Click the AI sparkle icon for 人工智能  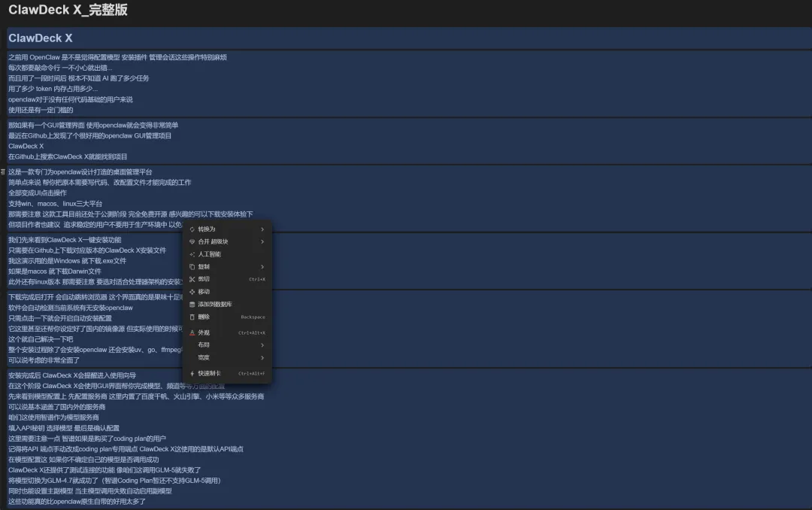click(x=192, y=254)
